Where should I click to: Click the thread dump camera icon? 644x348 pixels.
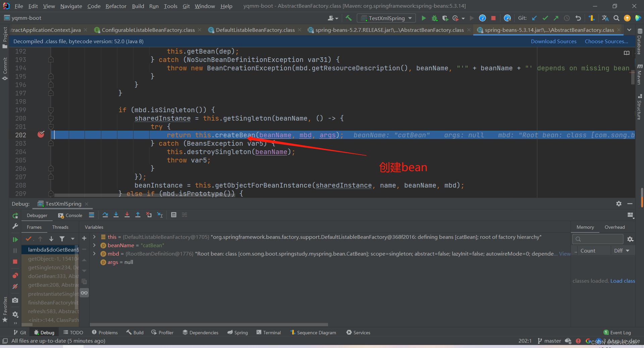15,300
